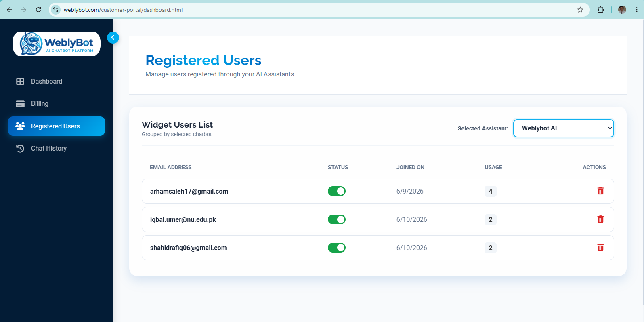Click the Registered Users page heading
This screenshot has width=644, height=322.
click(x=203, y=60)
